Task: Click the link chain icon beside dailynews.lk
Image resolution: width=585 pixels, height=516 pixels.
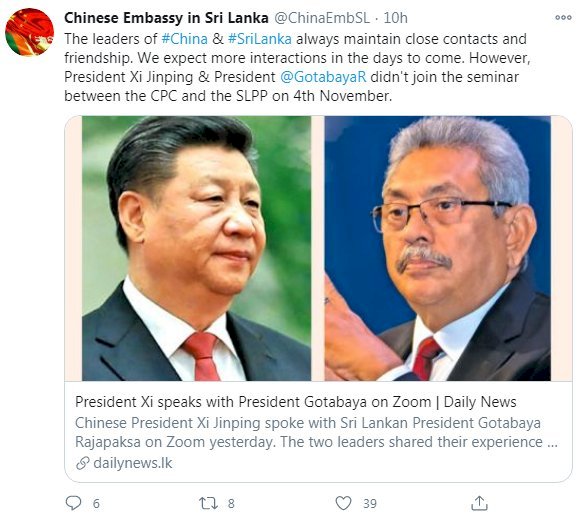Action: pos(82,463)
